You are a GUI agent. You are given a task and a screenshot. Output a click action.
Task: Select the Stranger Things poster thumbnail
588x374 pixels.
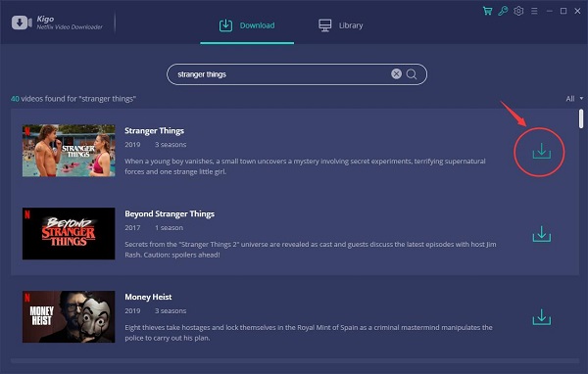[x=69, y=151]
